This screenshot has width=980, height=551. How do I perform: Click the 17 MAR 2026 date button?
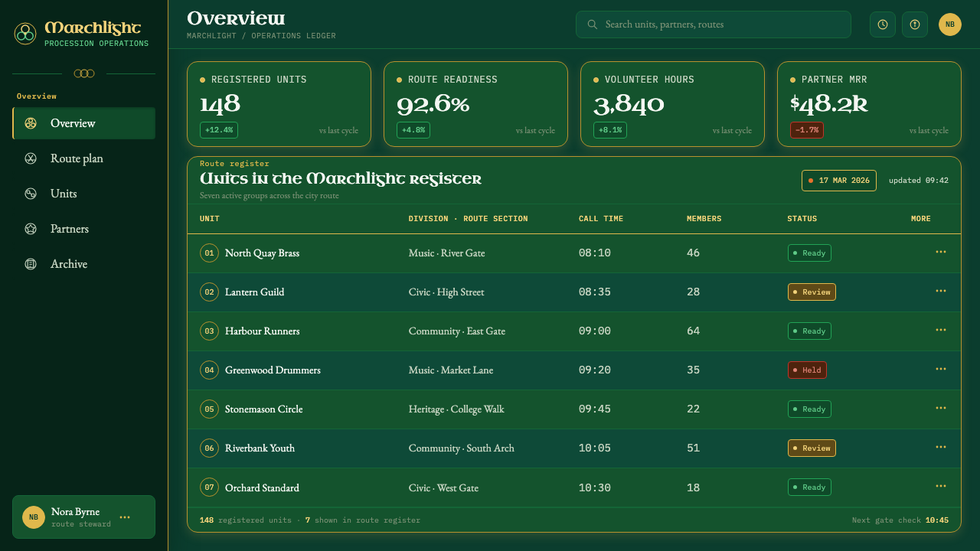coord(839,181)
